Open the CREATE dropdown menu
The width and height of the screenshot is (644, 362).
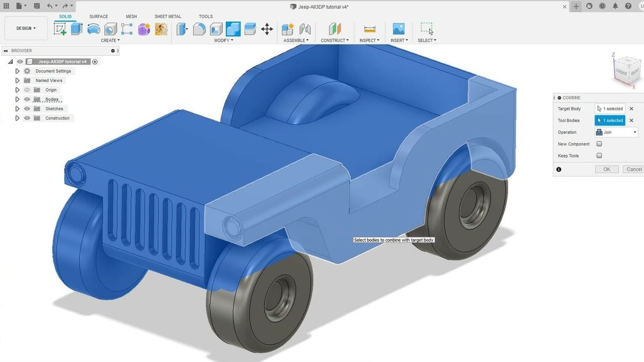pos(110,40)
